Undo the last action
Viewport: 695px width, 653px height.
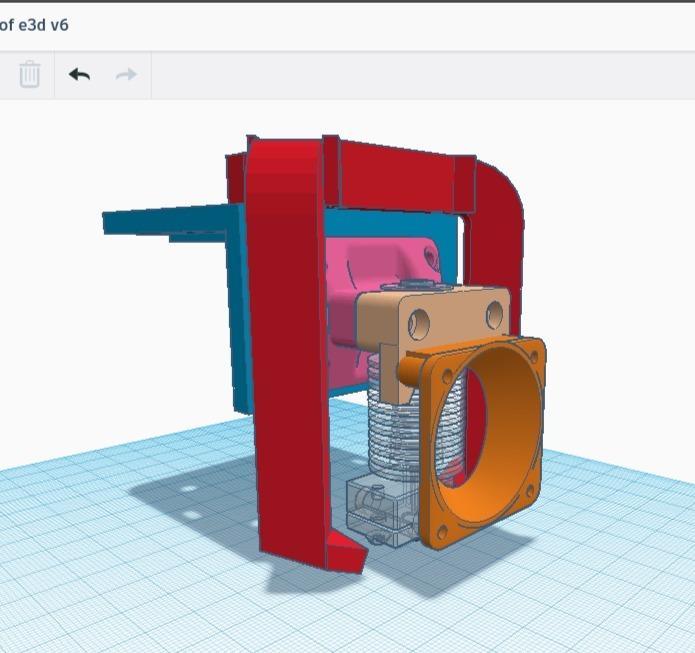point(80,74)
